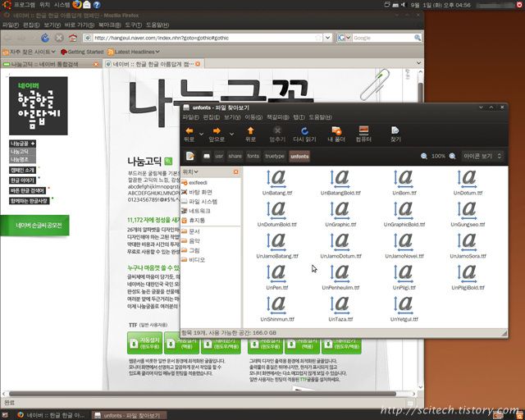Image resolution: width=525 pixels, height=420 pixels.
Task: Select the UnYetgul.ttf font file
Action: pos(404,308)
